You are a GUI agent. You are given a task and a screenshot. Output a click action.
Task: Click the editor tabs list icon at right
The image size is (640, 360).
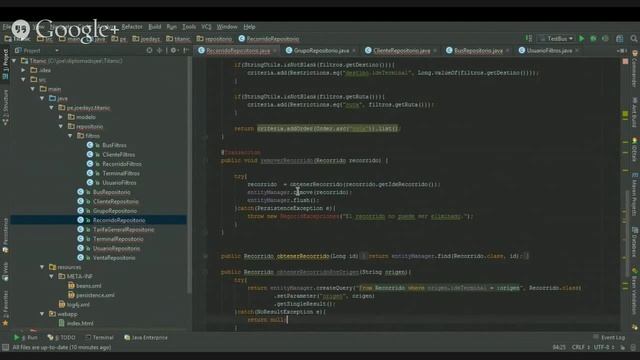tap(622, 51)
